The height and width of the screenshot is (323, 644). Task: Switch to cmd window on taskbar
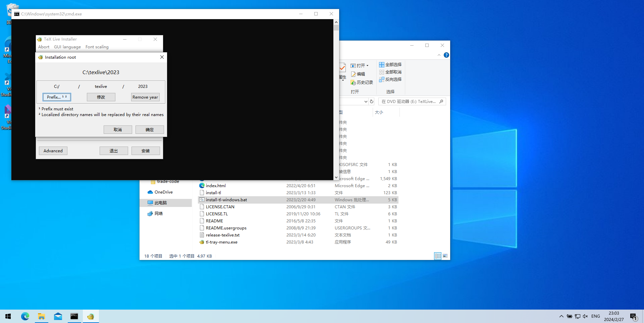(x=74, y=316)
